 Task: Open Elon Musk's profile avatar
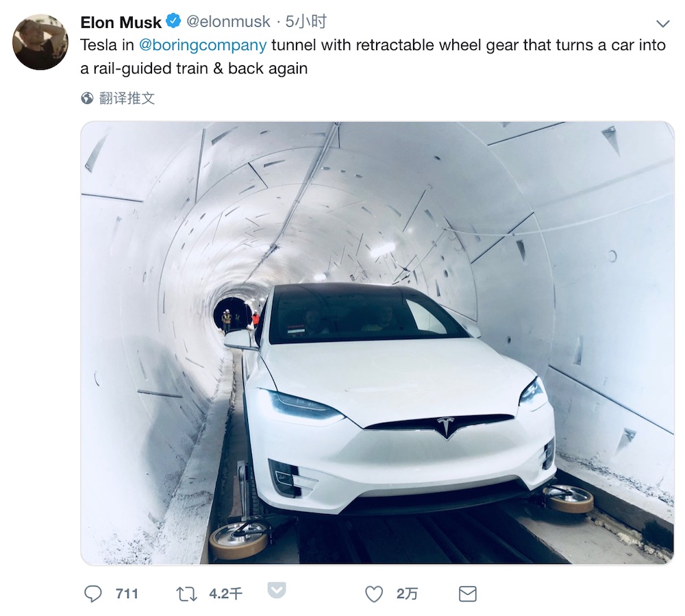pyautogui.click(x=40, y=42)
